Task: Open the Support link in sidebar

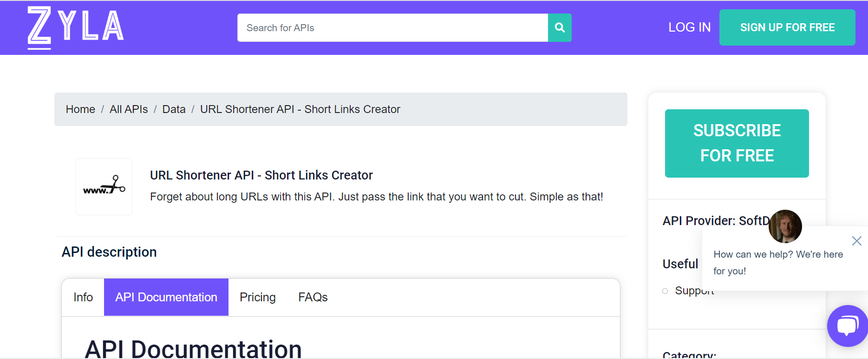Action: tap(694, 291)
